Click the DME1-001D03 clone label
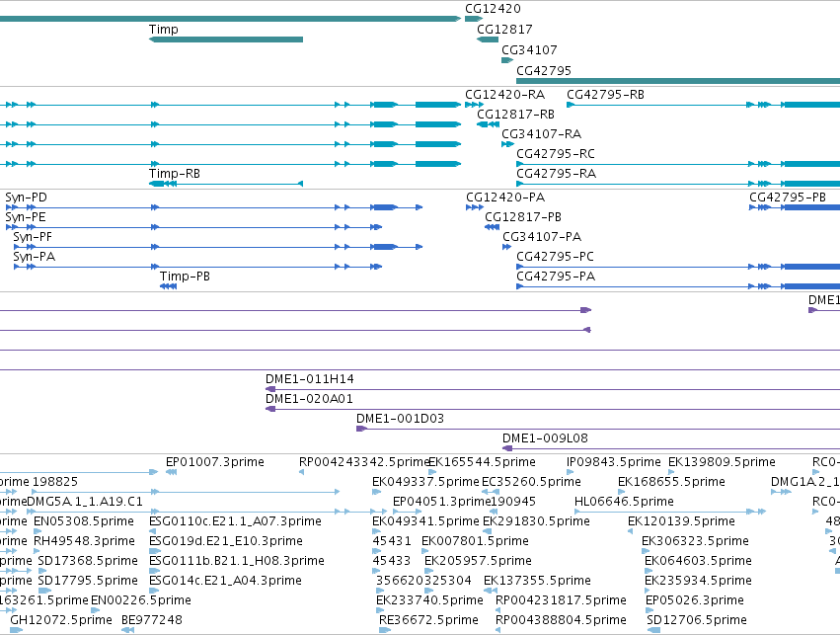This screenshot has width=840, height=635. pos(400,419)
